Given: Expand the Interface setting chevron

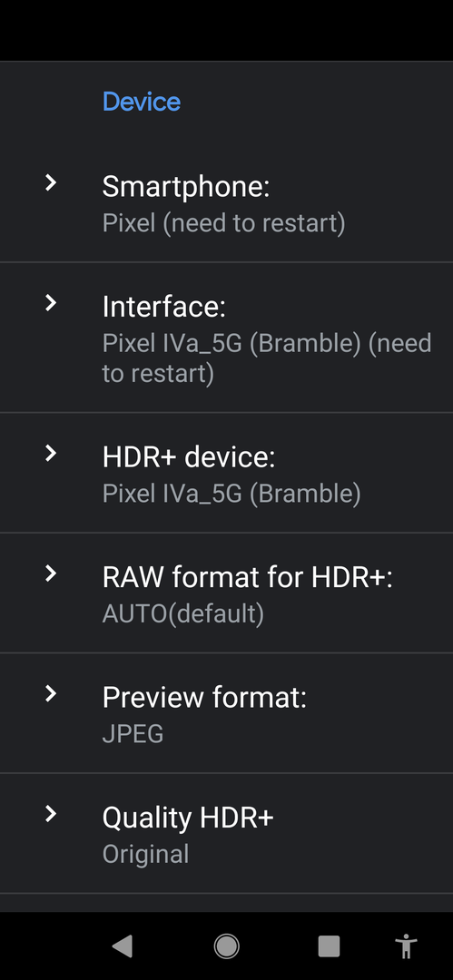Looking at the screenshot, I should [x=51, y=302].
